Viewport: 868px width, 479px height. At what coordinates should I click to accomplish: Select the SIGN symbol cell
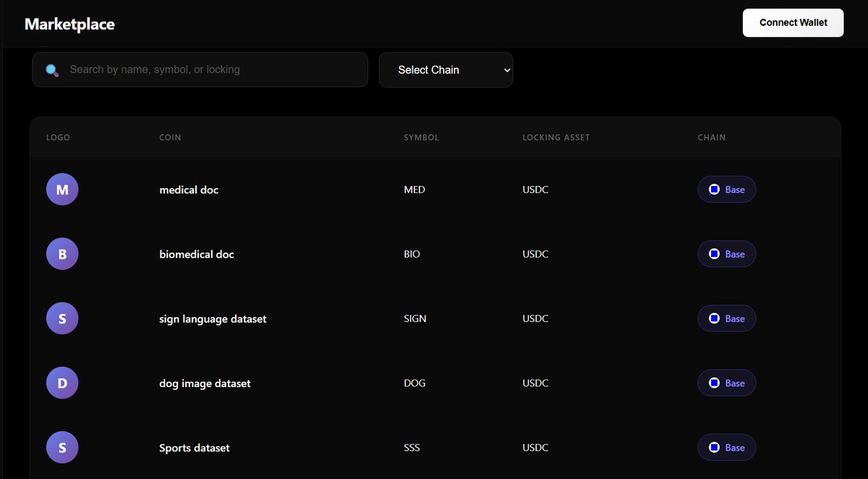415,318
